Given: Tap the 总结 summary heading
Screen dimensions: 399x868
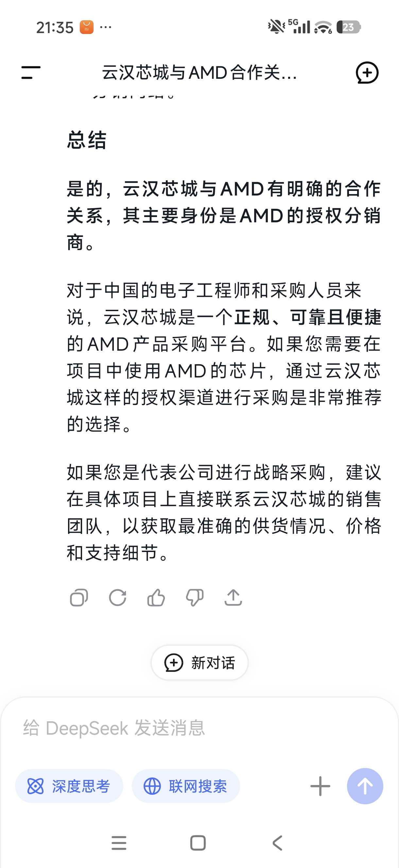Looking at the screenshot, I should (87, 140).
